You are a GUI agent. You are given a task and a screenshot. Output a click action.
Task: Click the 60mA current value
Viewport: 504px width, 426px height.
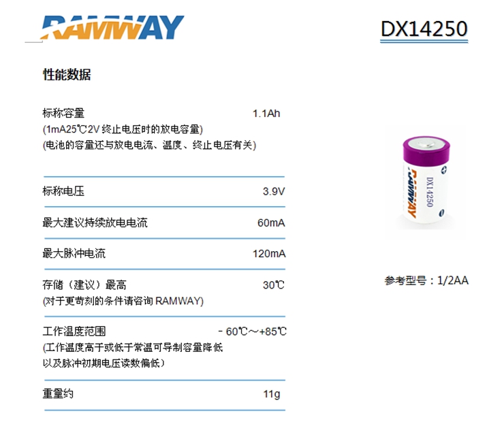pyautogui.click(x=271, y=223)
